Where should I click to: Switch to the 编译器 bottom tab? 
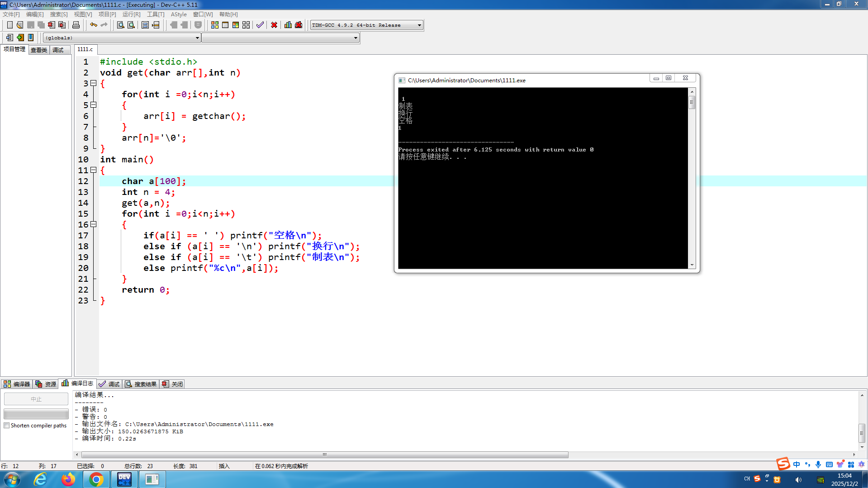(17, 384)
